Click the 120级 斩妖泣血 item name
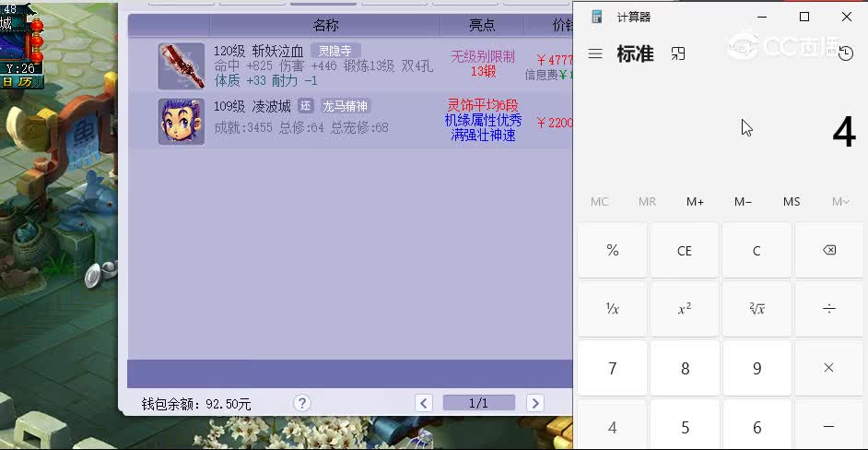Screen dimensions: 868x450 pyautogui.click(x=259, y=52)
